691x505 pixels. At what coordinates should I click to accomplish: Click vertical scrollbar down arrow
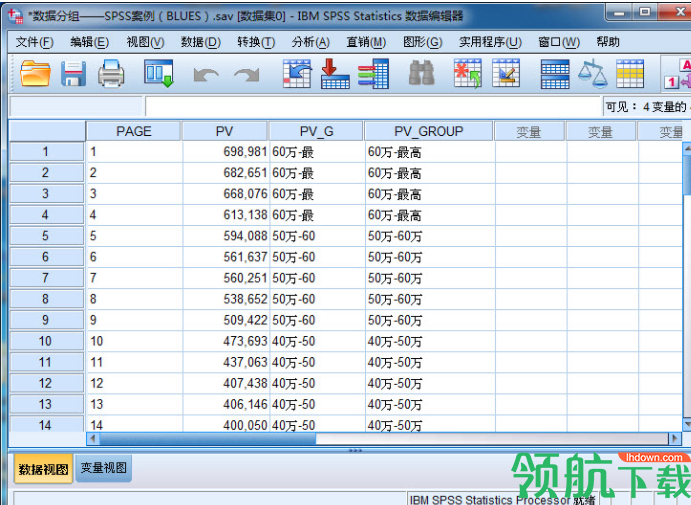[x=687, y=424]
